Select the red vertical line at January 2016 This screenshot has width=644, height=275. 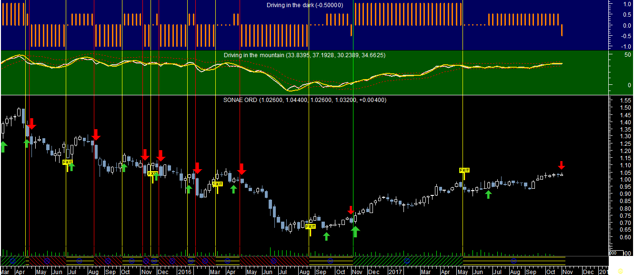(196, 129)
